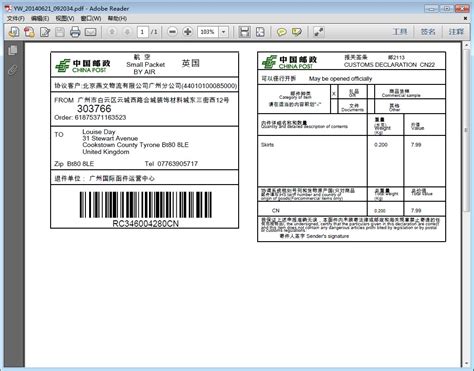Toggle fit one full page view
Screen dimensions: 474x371
pyautogui.click(x=260, y=32)
